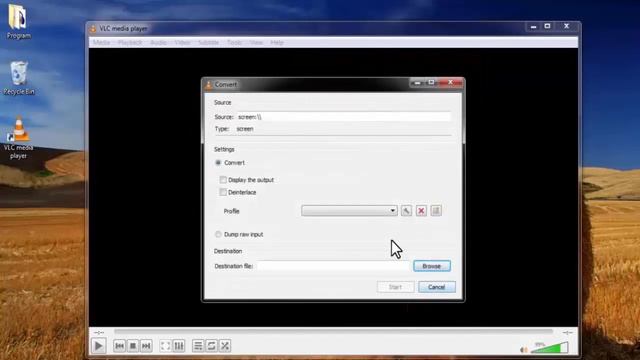The height and width of the screenshot is (360, 640).
Task: Enable random shuffle playback
Action: (x=225, y=346)
